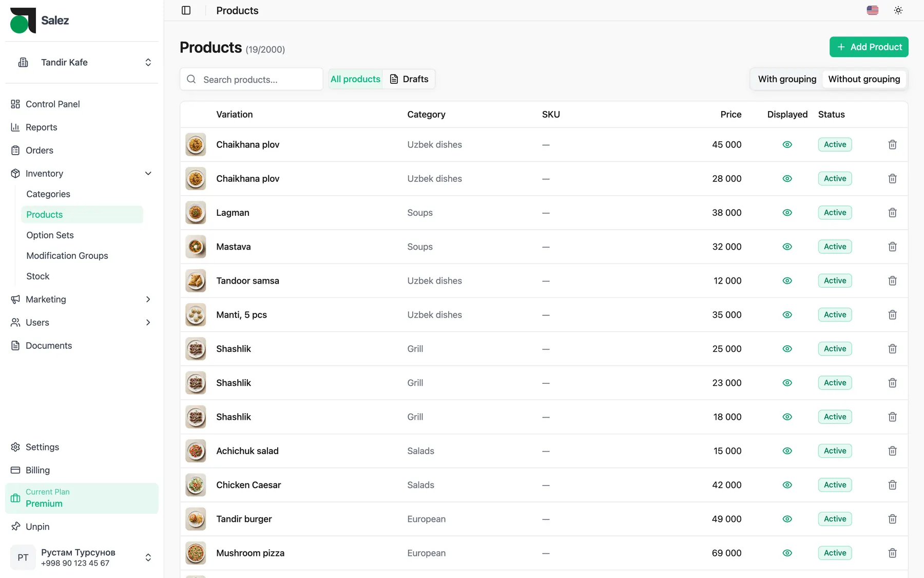Toggle Tandoor samsa displayed eye
Image resolution: width=924 pixels, height=578 pixels.
pos(787,281)
